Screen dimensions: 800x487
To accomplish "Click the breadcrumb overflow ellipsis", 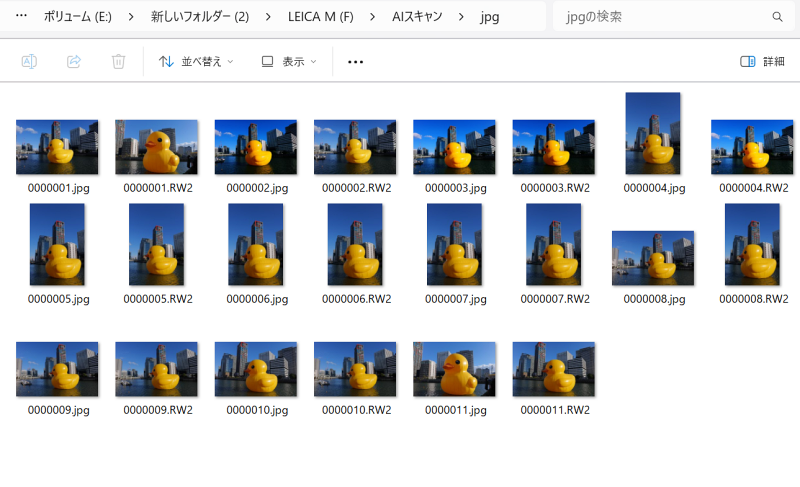I will pos(21,16).
